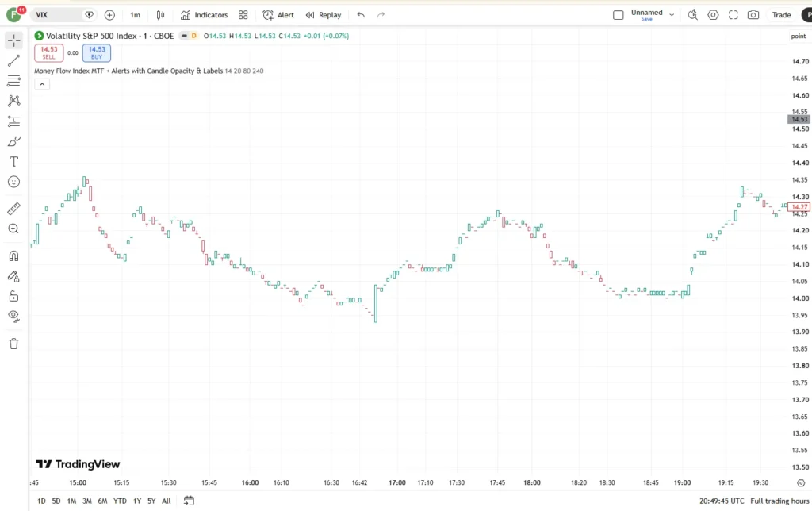Image resolution: width=812 pixels, height=511 pixels.
Task: Open the Full trading hours session menu
Action: (x=779, y=501)
